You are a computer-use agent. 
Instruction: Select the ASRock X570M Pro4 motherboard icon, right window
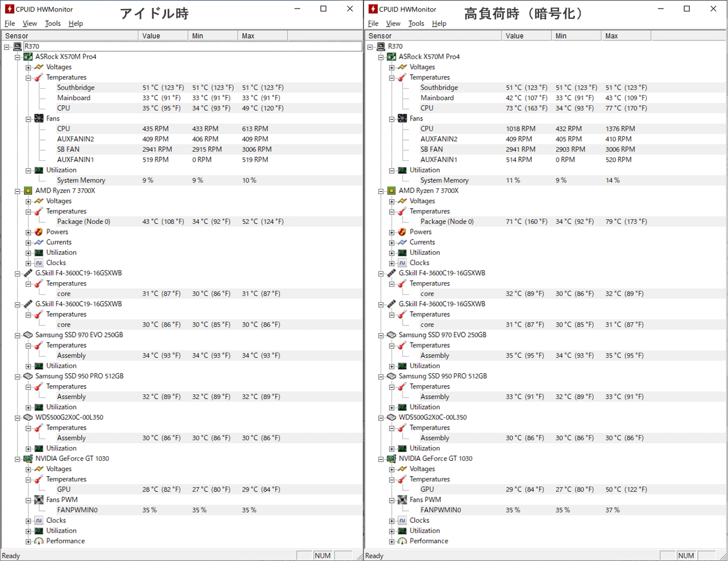coord(391,57)
